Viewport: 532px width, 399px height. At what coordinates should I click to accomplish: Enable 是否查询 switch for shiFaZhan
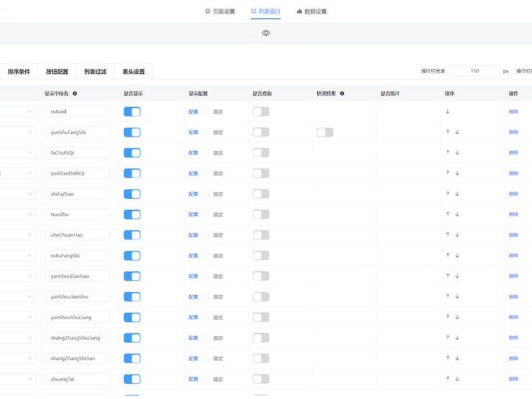[261, 194]
